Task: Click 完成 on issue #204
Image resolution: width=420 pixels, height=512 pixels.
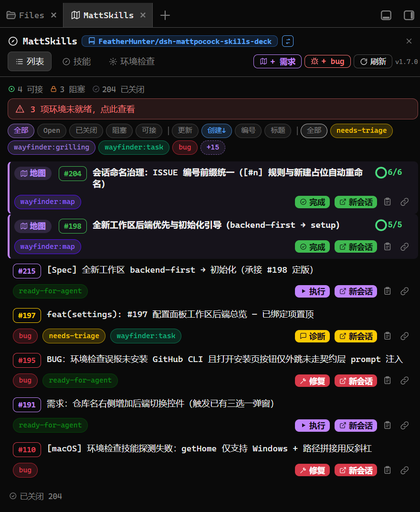Action: tap(312, 202)
